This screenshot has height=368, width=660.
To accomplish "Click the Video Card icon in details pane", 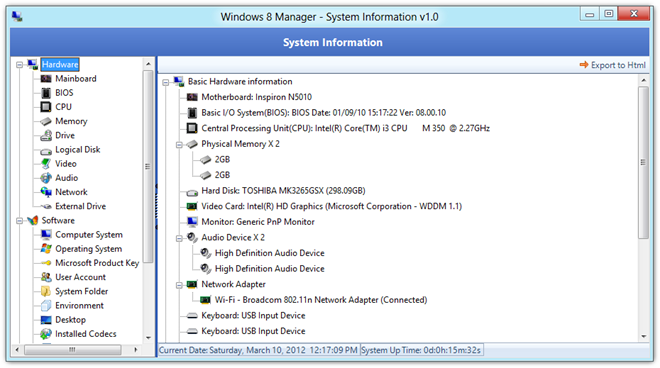I will coord(192,206).
